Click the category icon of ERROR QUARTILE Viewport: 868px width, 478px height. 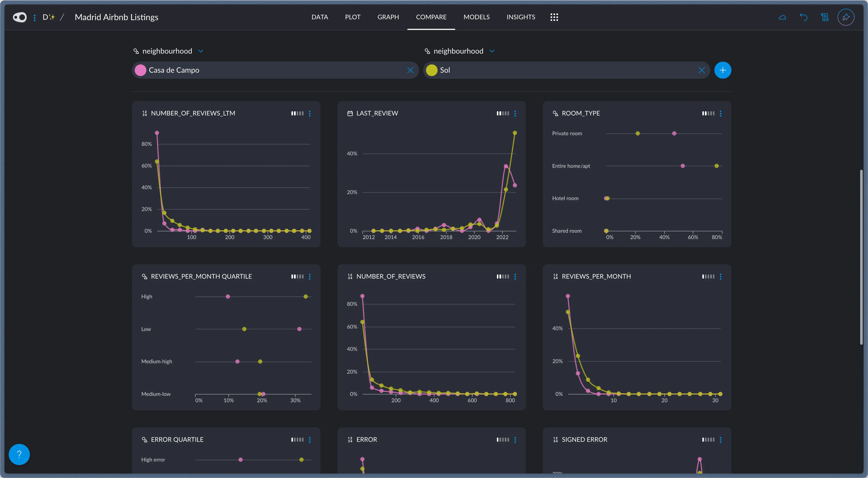tap(144, 440)
